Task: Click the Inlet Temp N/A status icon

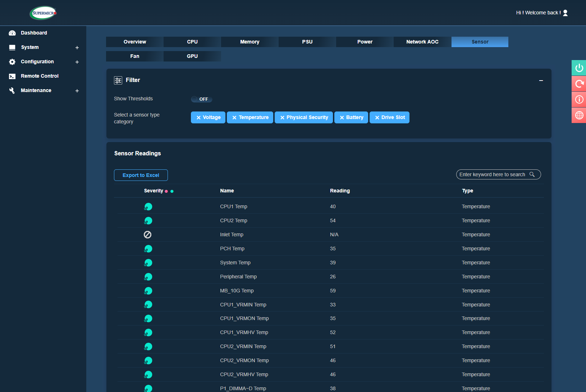Action: pyautogui.click(x=147, y=235)
